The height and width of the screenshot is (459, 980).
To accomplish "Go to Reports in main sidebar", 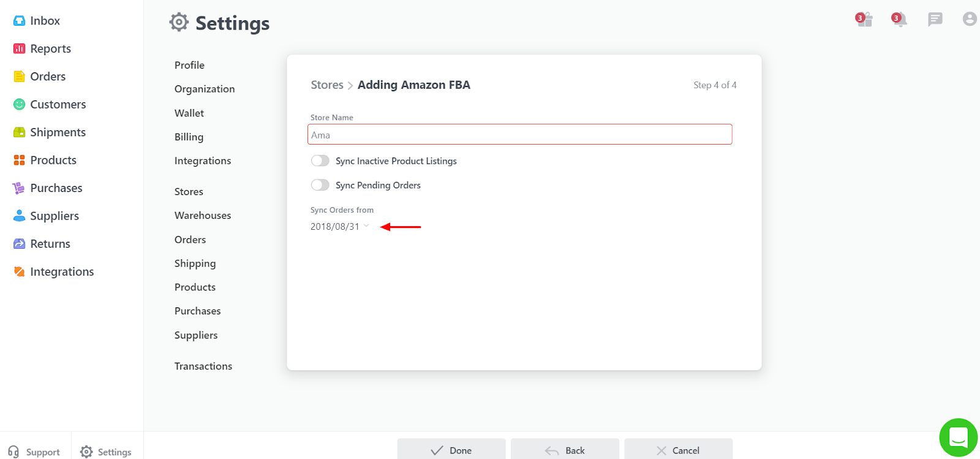I will pyautogui.click(x=50, y=48).
